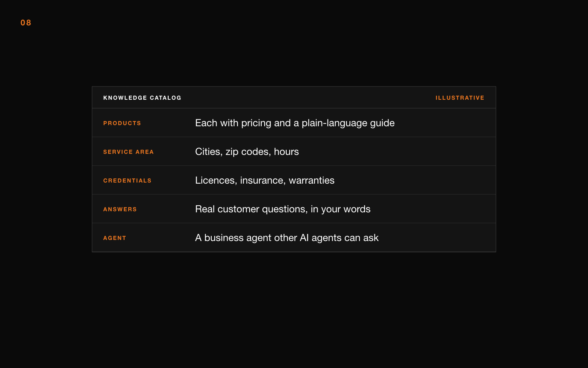
Task: Click the KNOWLEDGE CATALOG header label
Action: 142,98
